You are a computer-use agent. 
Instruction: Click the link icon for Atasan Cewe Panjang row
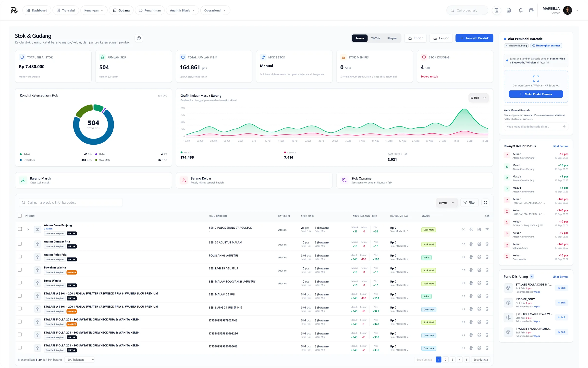[463, 230]
